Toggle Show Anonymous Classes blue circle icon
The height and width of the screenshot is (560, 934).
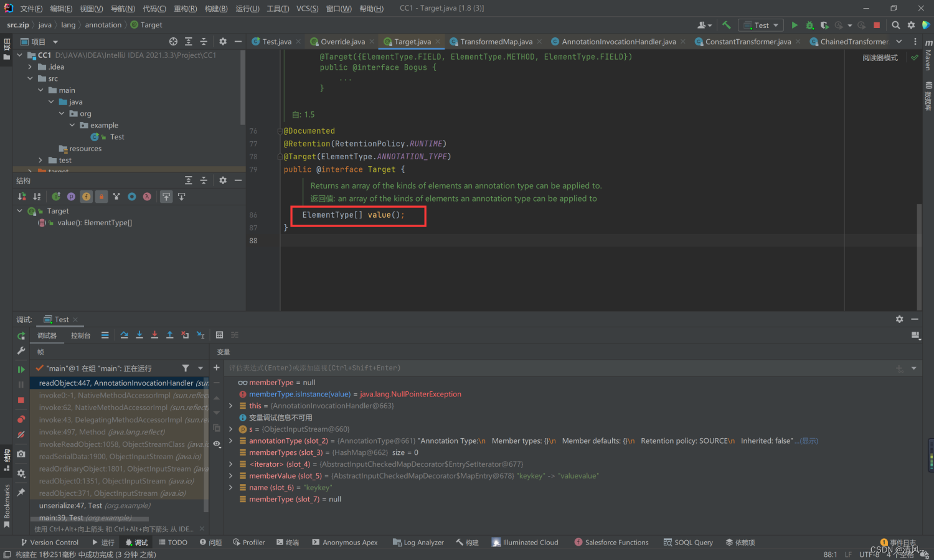pyautogui.click(x=132, y=197)
